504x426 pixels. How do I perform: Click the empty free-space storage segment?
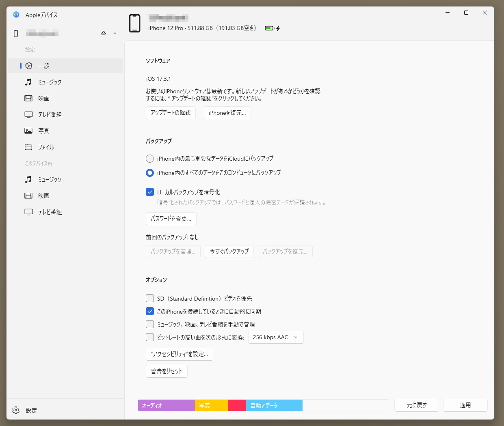pyautogui.click(x=346, y=405)
